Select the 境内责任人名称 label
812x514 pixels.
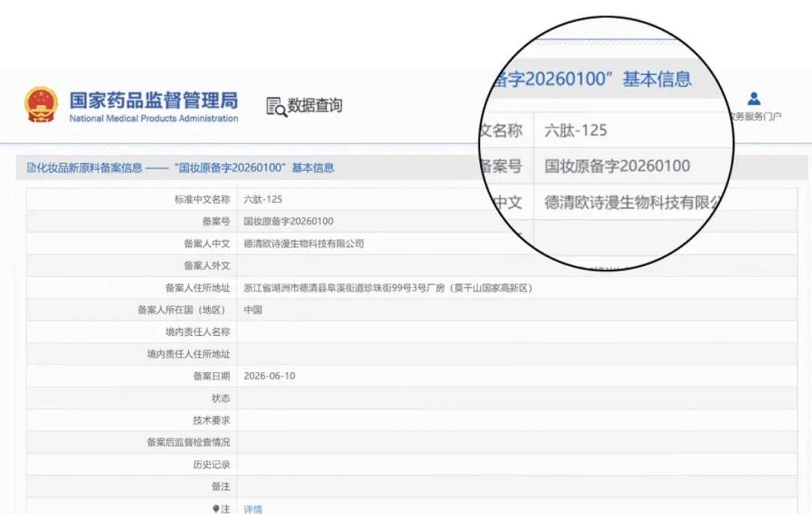click(x=197, y=332)
